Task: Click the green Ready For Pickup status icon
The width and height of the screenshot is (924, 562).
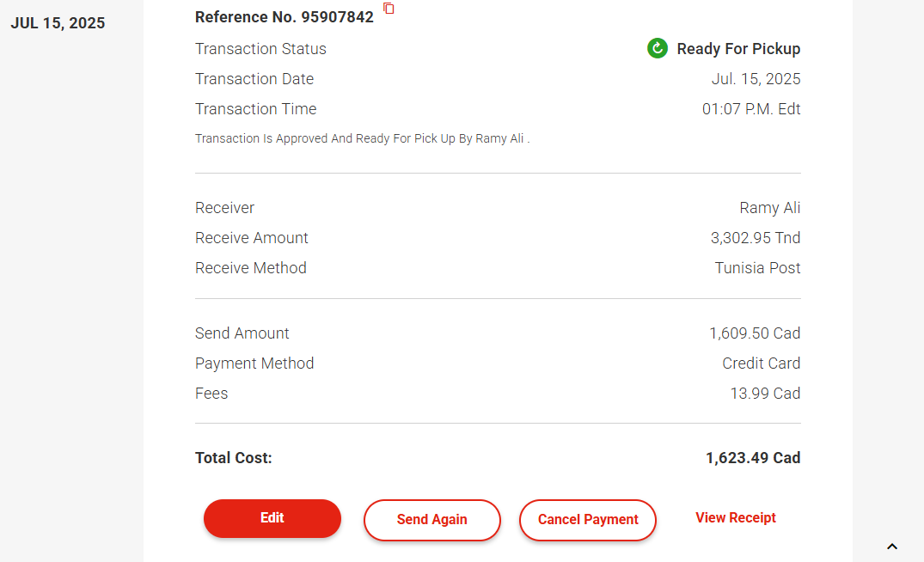Action: (658, 48)
